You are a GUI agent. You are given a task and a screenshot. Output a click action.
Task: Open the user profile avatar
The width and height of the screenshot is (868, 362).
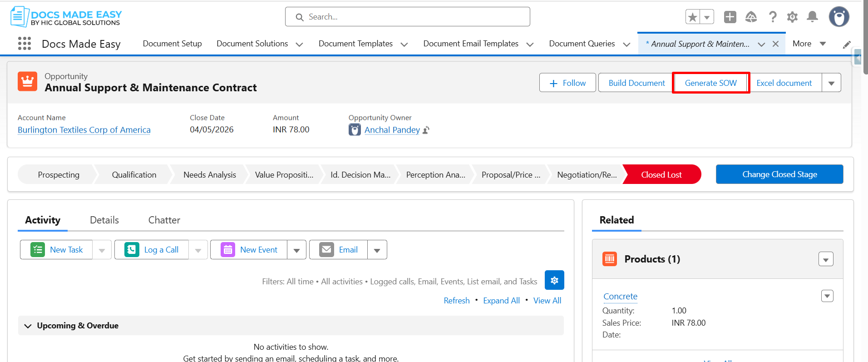(x=839, y=17)
